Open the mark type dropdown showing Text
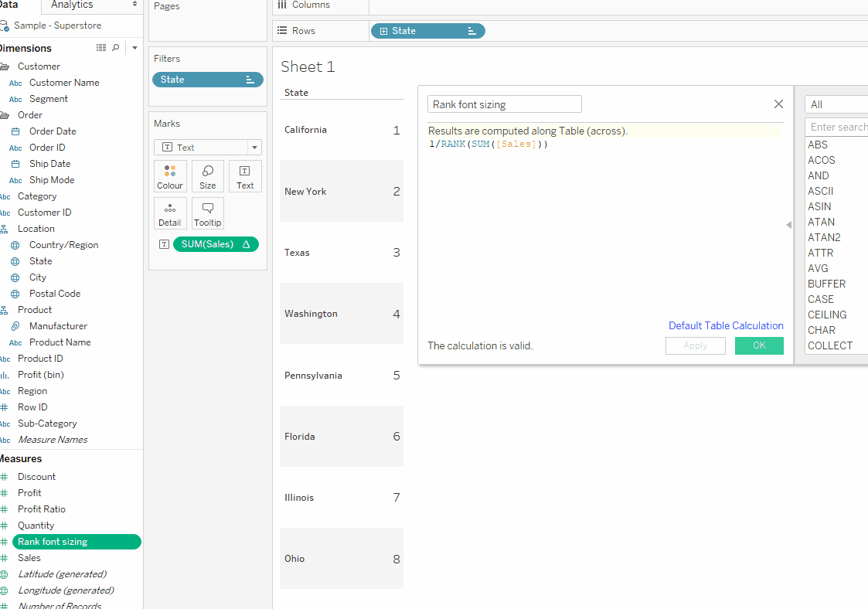 (x=253, y=147)
